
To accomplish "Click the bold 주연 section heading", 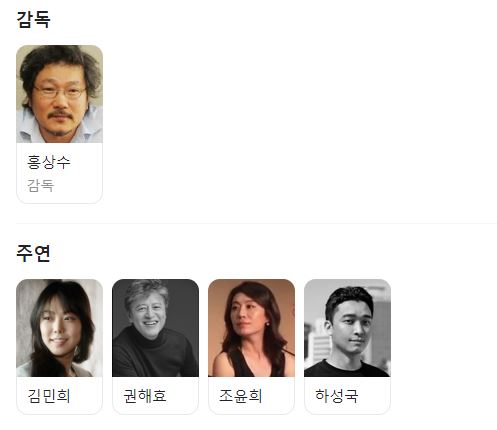I will pyautogui.click(x=33, y=253).
